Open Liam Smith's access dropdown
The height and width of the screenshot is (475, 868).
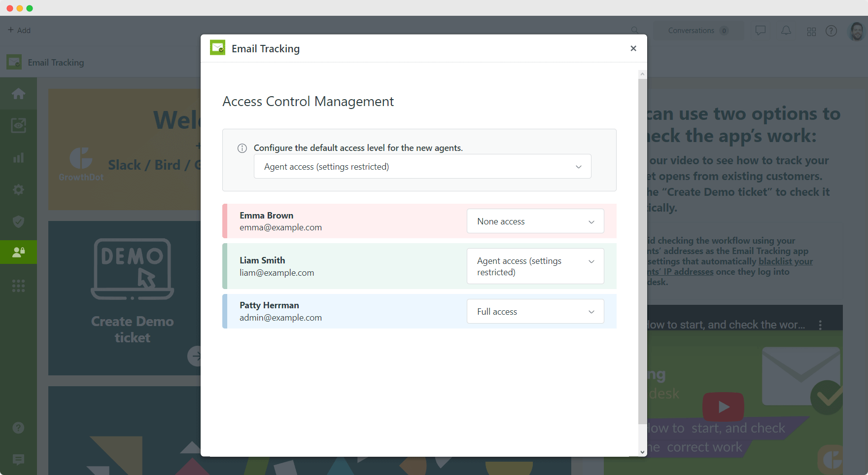535,266
